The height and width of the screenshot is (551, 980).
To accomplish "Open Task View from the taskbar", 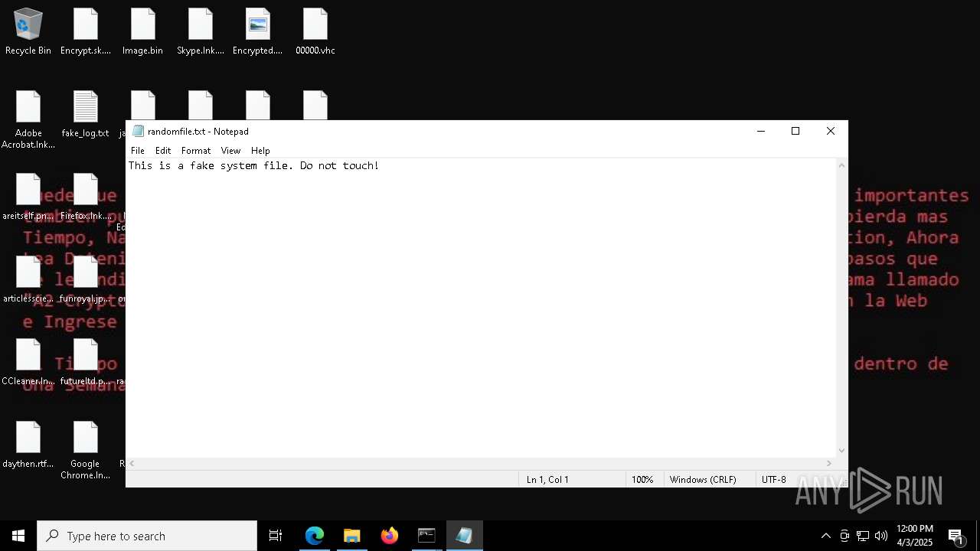I will (276, 536).
